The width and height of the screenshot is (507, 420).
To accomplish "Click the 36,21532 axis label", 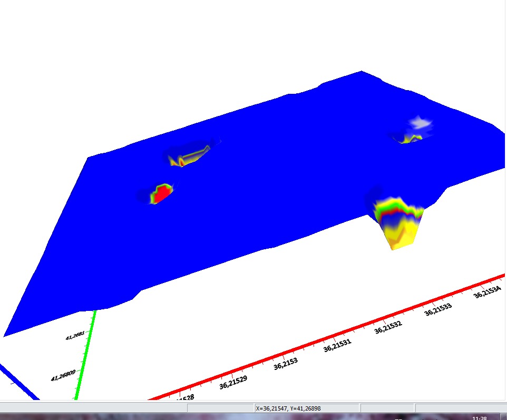I will click(x=388, y=327).
